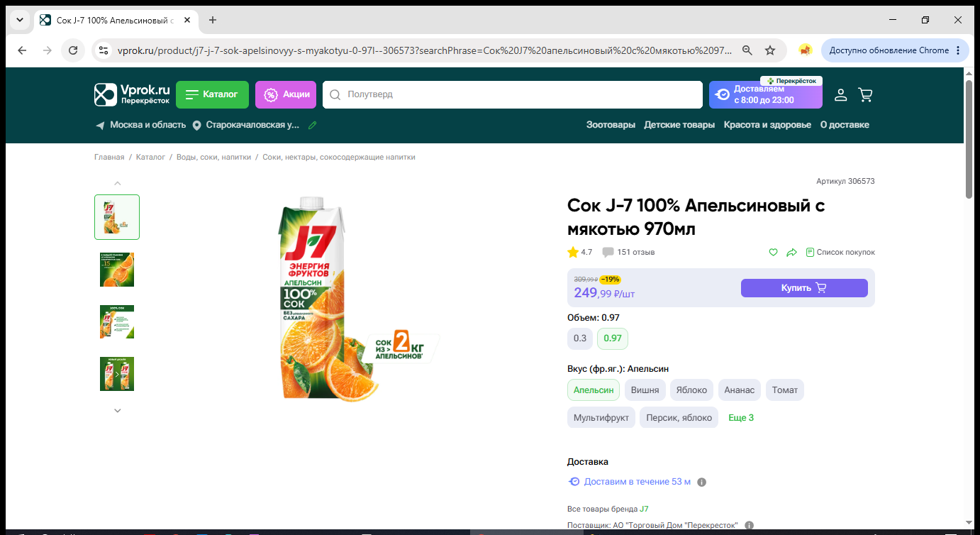Click the Купить button
This screenshot has width=980, height=535.
804,288
